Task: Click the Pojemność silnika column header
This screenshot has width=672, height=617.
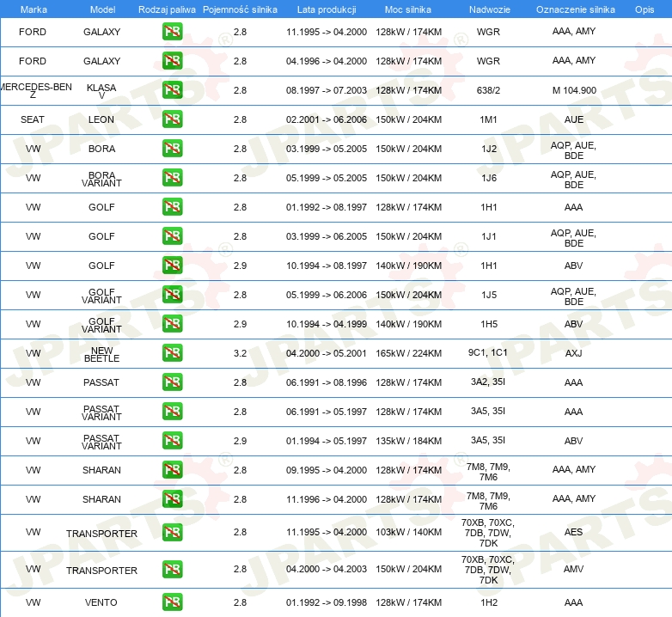Action: (240, 9)
